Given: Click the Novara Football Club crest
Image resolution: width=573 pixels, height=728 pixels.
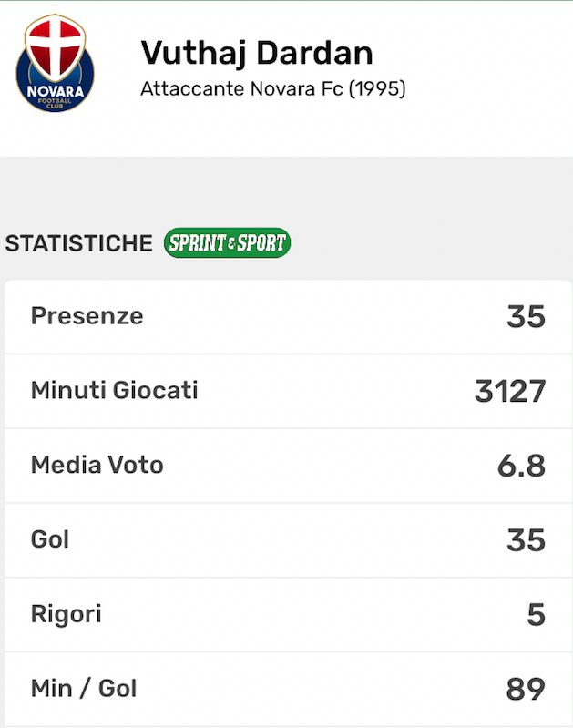Looking at the screenshot, I should (55, 62).
